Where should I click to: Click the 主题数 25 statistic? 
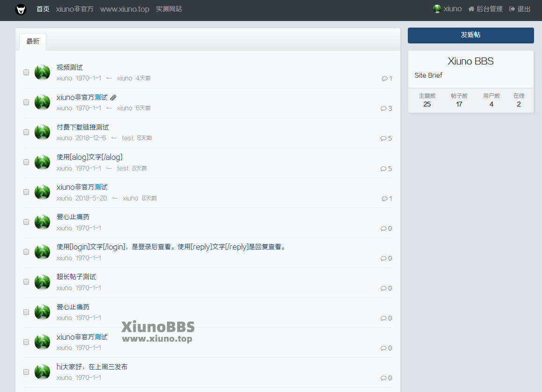(427, 100)
